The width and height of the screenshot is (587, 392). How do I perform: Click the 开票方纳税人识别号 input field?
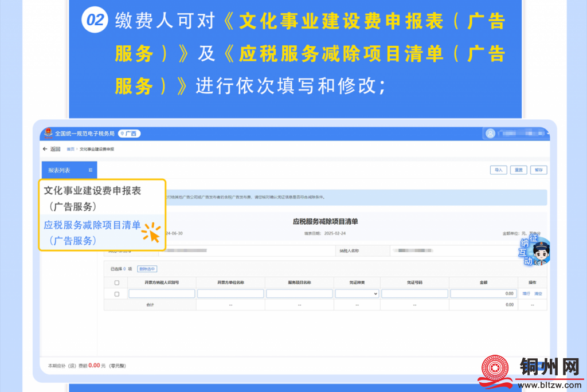click(162, 293)
